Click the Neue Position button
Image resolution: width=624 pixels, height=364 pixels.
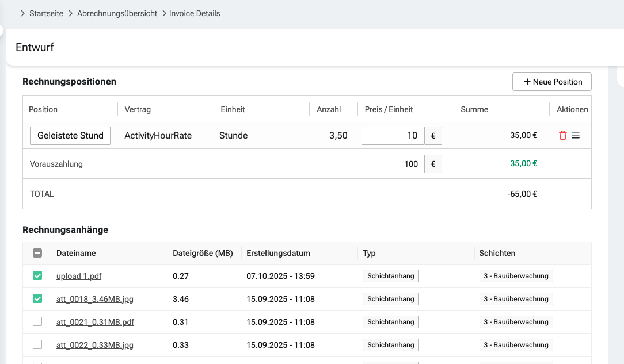pyautogui.click(x=551, y=82)
